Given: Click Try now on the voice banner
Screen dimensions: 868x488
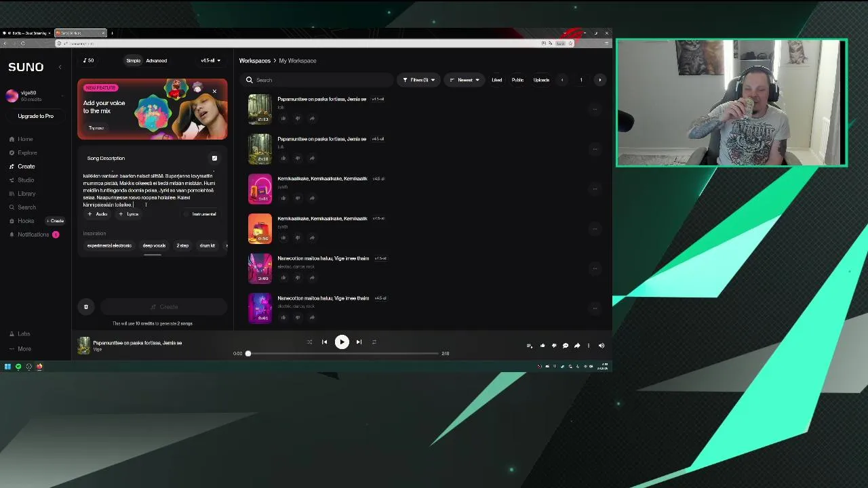Looking at the screenshot, I should tap(96, 127).
